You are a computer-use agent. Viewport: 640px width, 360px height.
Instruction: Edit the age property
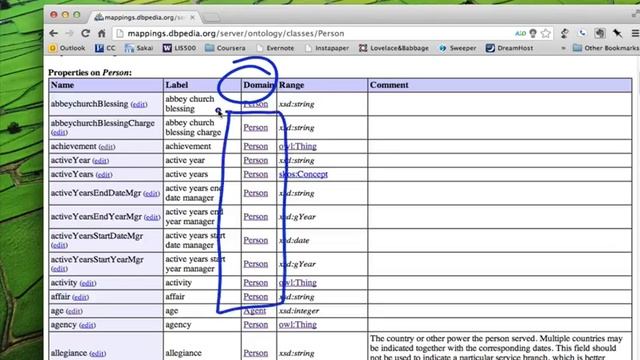point(74,311)
